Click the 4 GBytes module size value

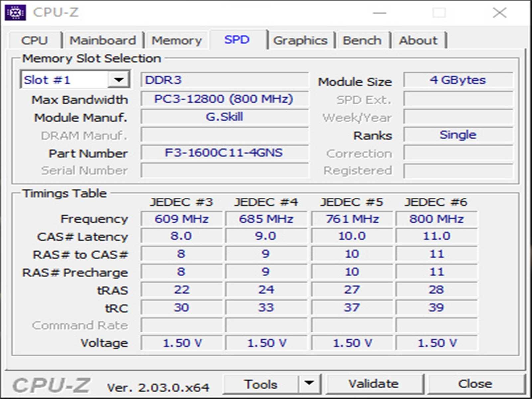[458, 80]
